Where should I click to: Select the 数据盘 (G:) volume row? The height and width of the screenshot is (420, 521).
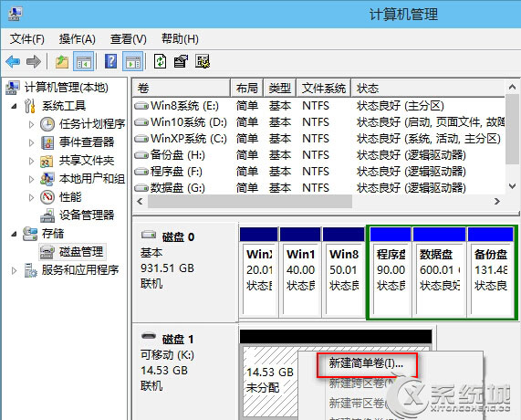(319, 188)
